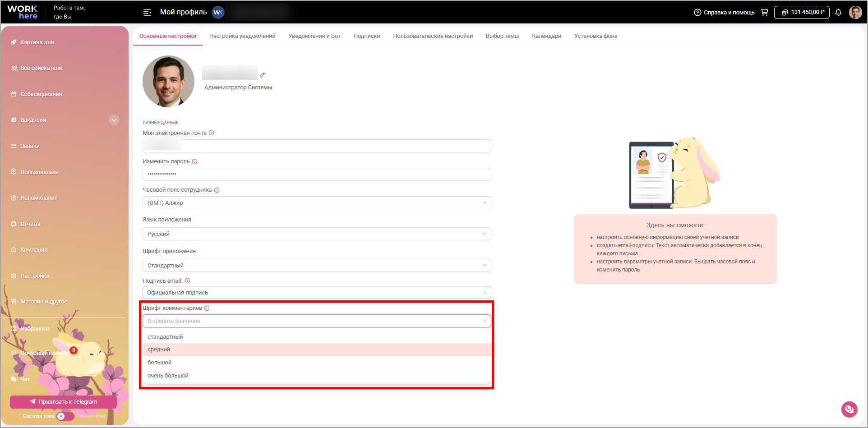
Task: Open the notifications bell
Action: pos(838,12)
